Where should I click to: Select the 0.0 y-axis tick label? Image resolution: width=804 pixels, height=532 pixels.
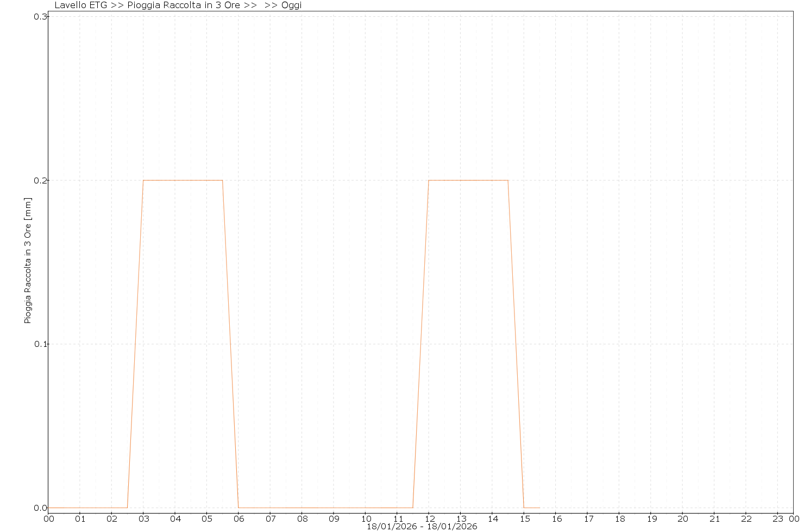tap(40, 508)
